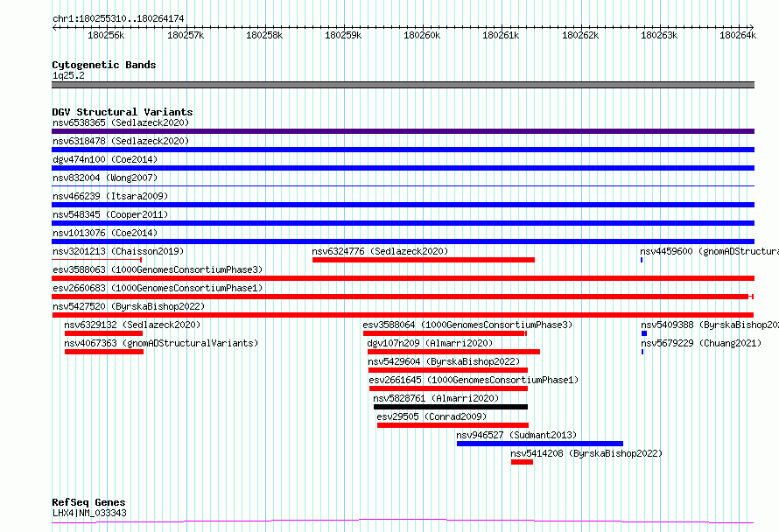779x532 pixels.
Task: Click nsv5429604 (ByrskaBishop2022) label
Action: click(x=444, y=361)
